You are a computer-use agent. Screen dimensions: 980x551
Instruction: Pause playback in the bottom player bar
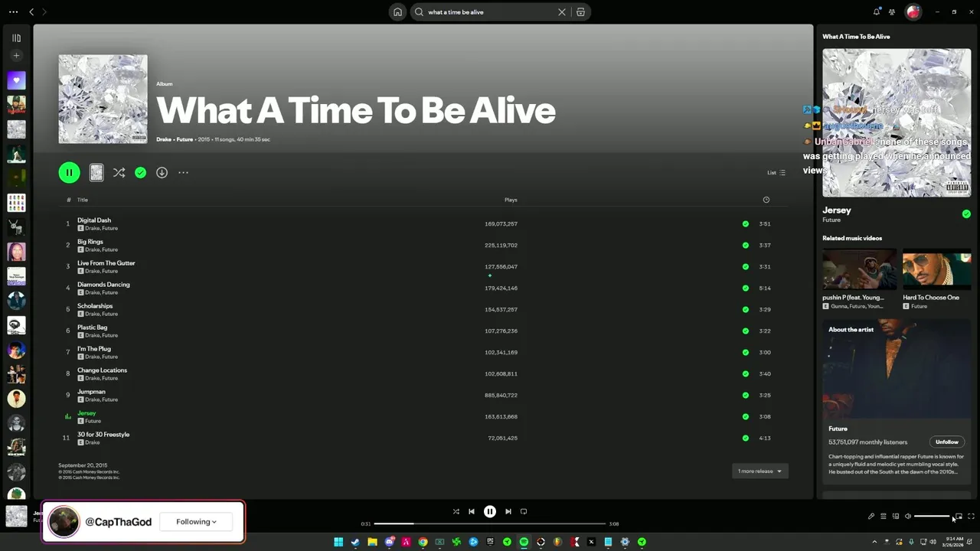click(x=490, y=511)
